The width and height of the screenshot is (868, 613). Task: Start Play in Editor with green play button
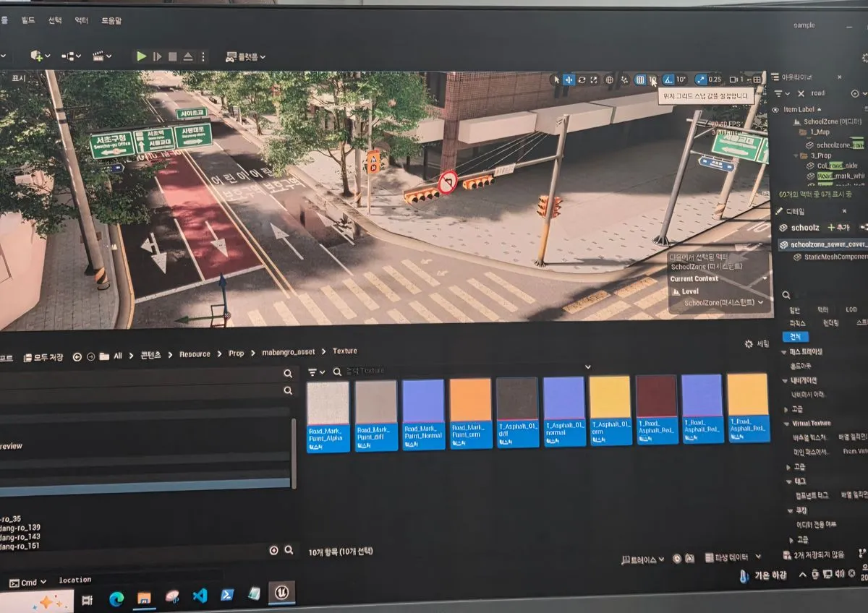coord(142,56)
